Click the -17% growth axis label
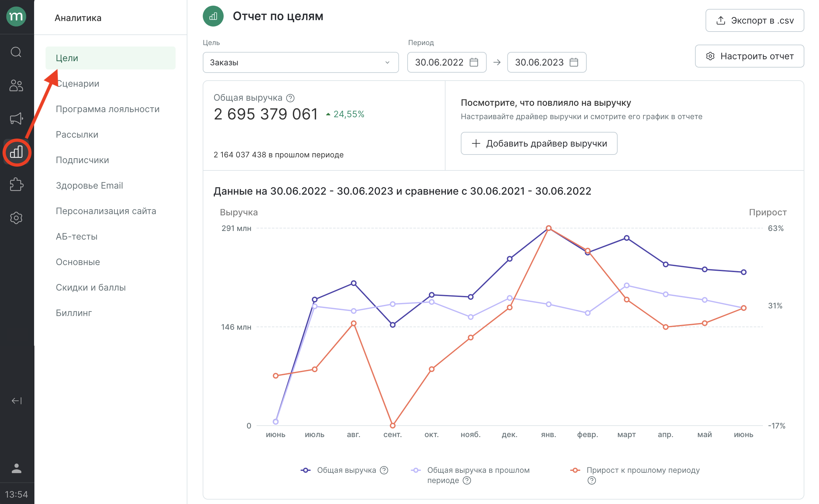819x504 pixels. [x=776, y=426]
